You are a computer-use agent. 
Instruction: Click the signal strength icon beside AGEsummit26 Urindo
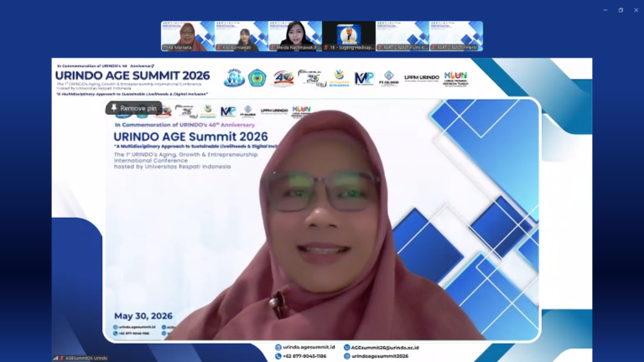55,359
